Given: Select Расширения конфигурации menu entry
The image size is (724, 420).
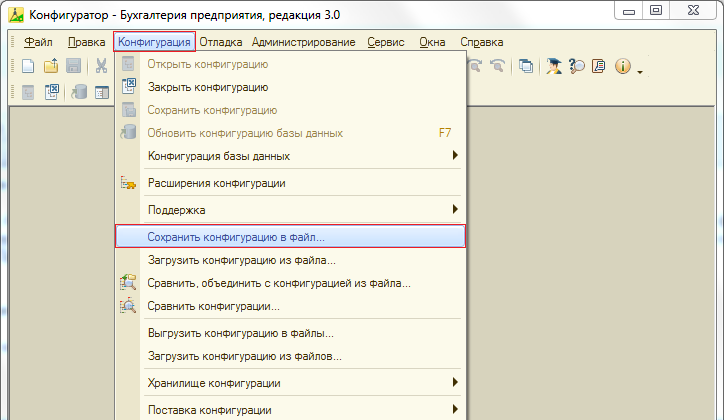Looking at the screenshot, I should point(290,183).
